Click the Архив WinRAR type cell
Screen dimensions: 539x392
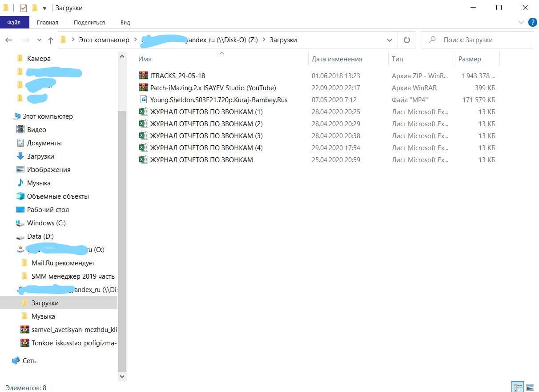[414, 88]
